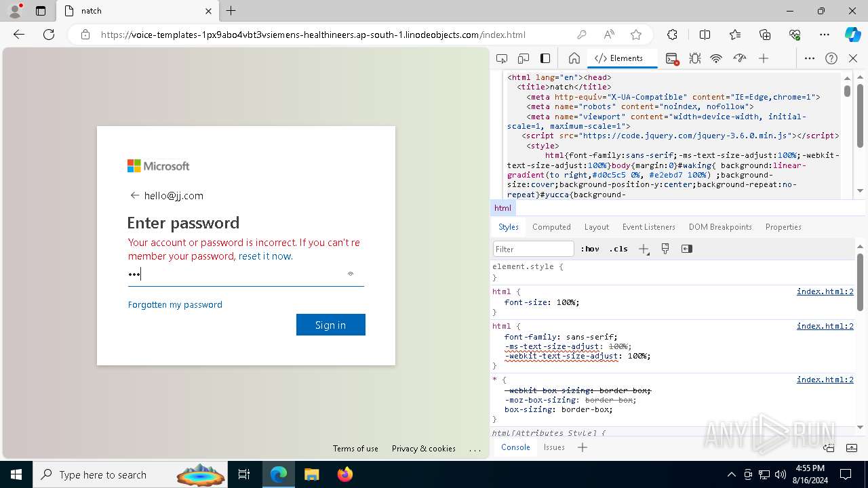Viewport: 868px width, 488px height.
Task: Open the DevTools Welcome home icon
Action: (x=574, y=58)
